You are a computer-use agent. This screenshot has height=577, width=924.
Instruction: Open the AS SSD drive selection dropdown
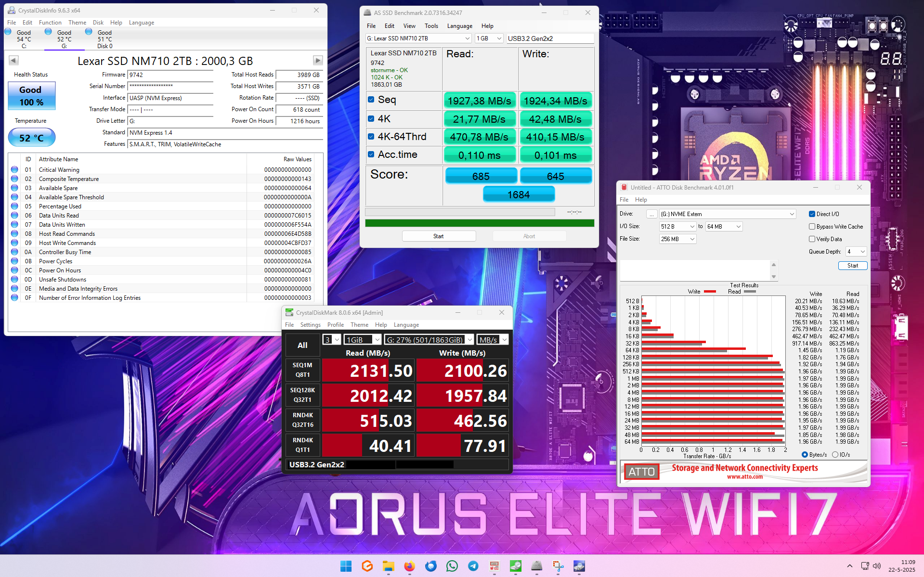tap(418, 38)
